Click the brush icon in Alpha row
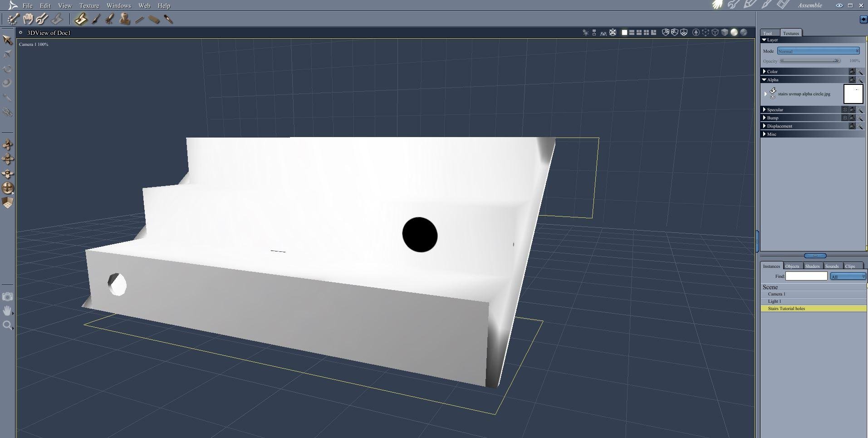Screen dimensions: 868x438 coord(860,80)
